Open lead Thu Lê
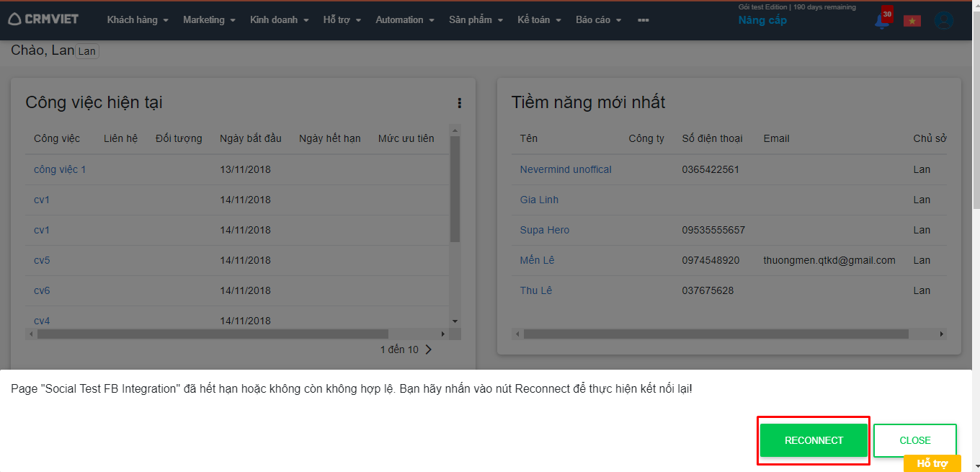Screen dimensions: 980x472 (x=536, y=290)
